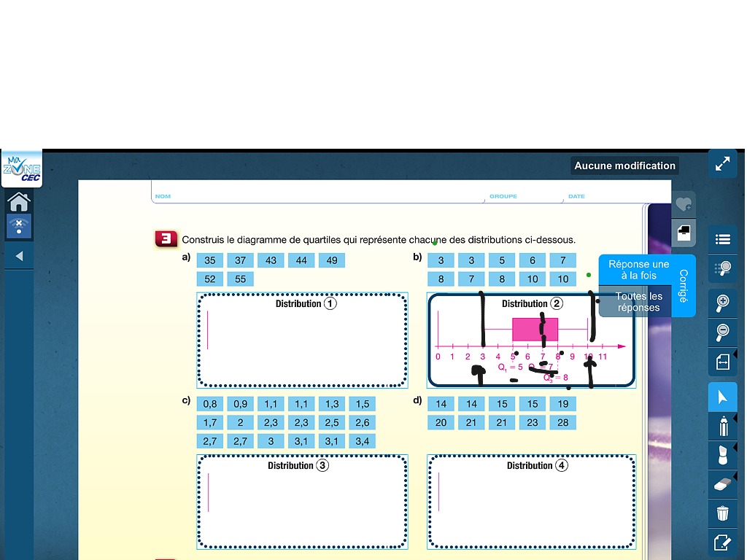Click the trash icon to clear annotations
This screenshot has height=560, width=747.
pyautogui.click(x=722, y=513)
